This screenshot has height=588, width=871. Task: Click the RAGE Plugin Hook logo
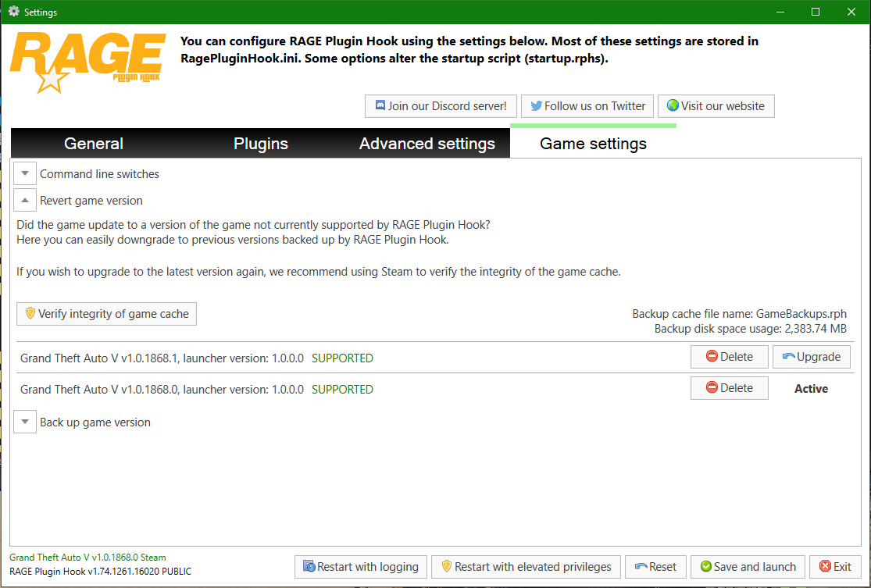87,62
